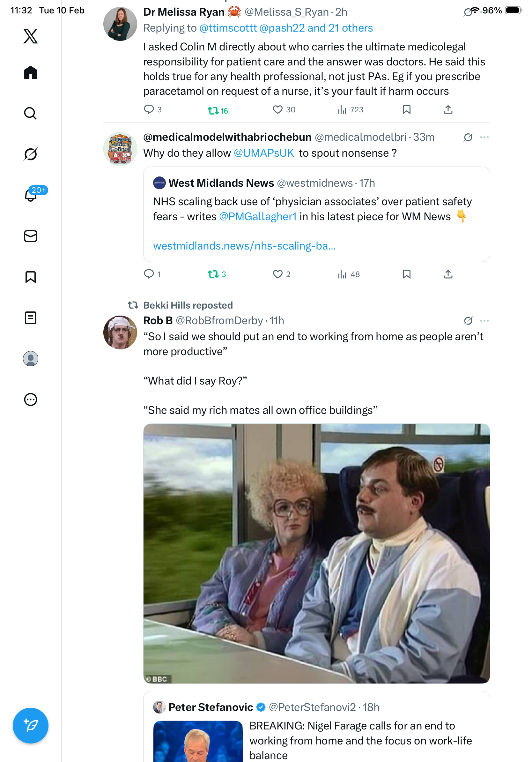Like Dr Melissa Ryan's post
532x762 pixels.
[277, 110]
